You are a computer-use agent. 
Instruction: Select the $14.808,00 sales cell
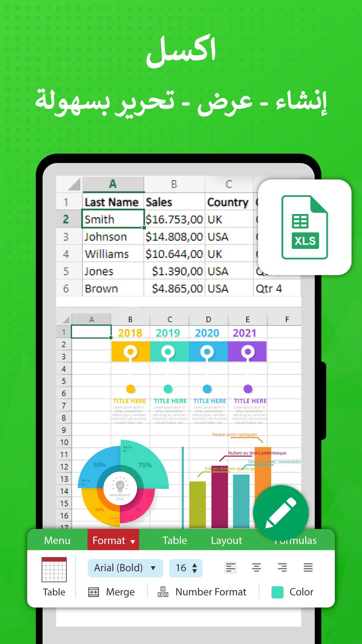(x=174, y=237)
